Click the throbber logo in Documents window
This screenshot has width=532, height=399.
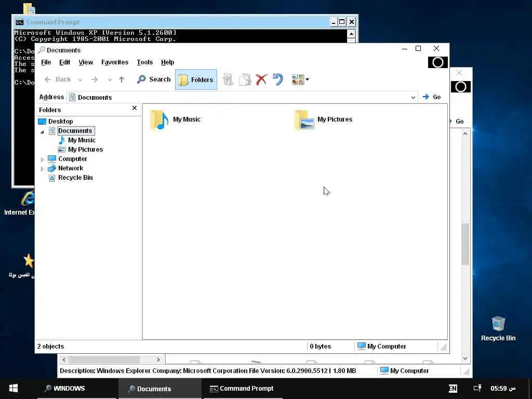pos(437,62)
